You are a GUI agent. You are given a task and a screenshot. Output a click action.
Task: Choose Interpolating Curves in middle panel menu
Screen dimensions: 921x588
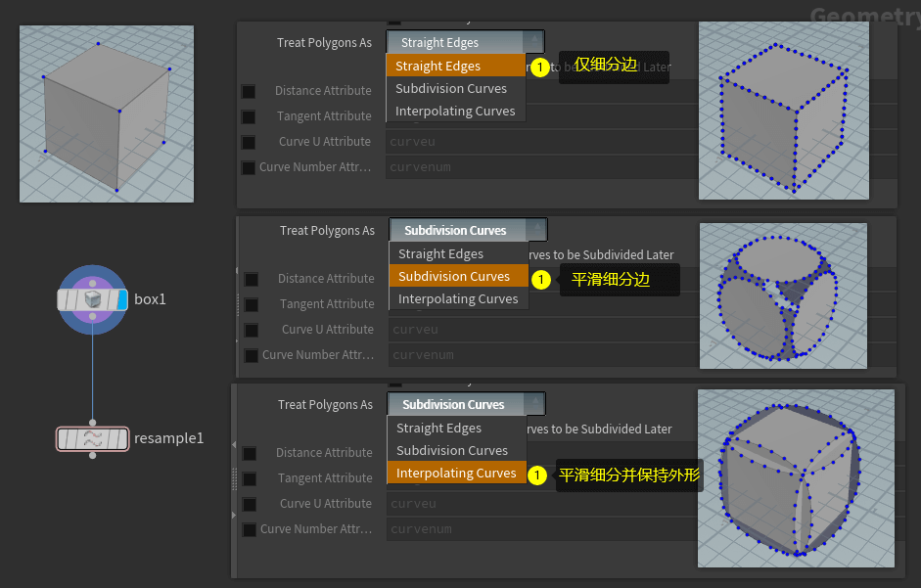[459, 298]
